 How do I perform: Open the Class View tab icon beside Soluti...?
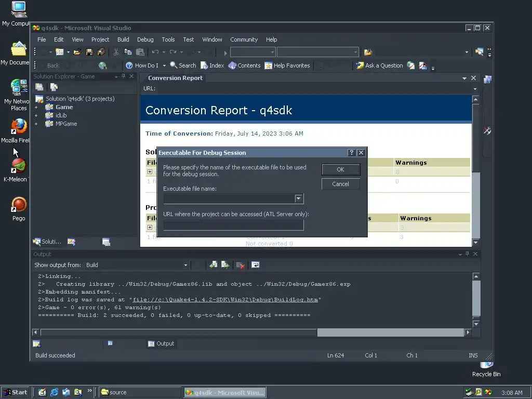coord(71,242)
